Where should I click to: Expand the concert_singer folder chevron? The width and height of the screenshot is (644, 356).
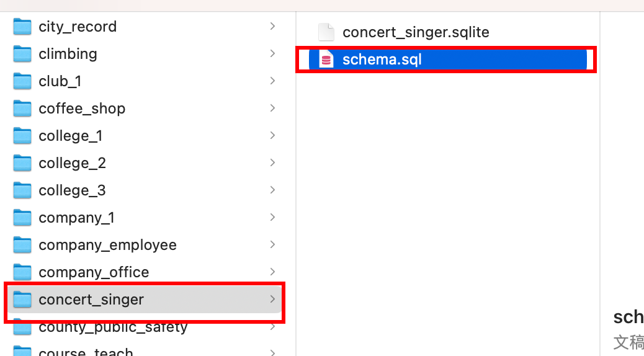pyautogui.click(x=272, y=300)
